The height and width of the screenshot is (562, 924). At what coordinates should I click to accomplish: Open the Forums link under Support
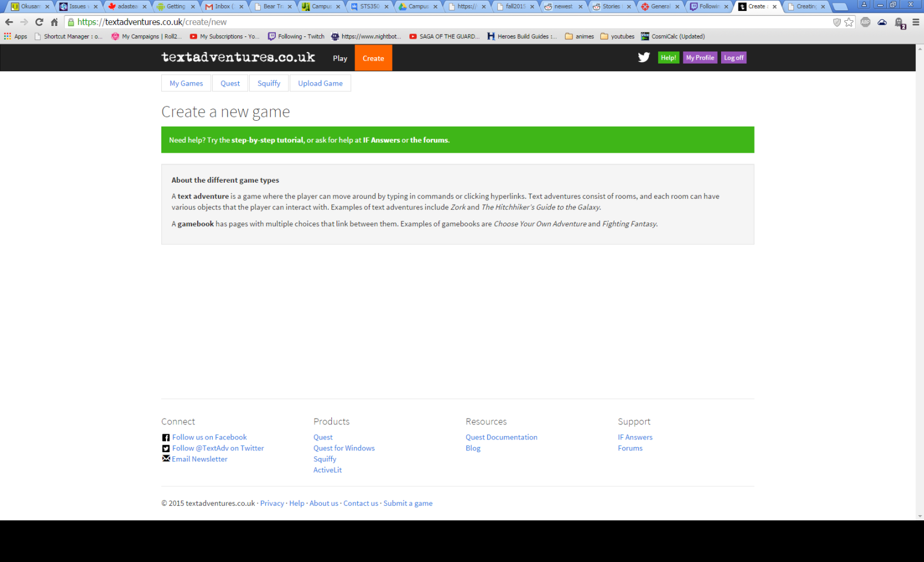(630, 448)
